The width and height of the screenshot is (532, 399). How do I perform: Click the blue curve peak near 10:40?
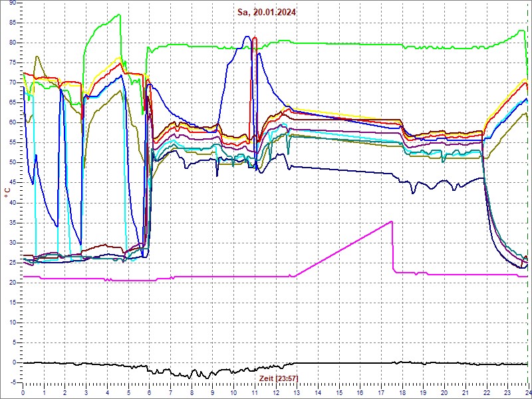[247, 37]
